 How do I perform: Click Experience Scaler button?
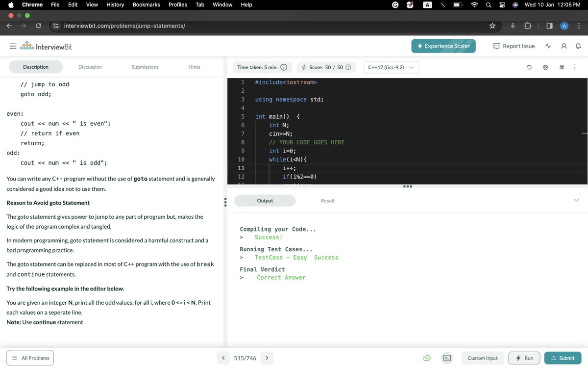pos(443,46)
